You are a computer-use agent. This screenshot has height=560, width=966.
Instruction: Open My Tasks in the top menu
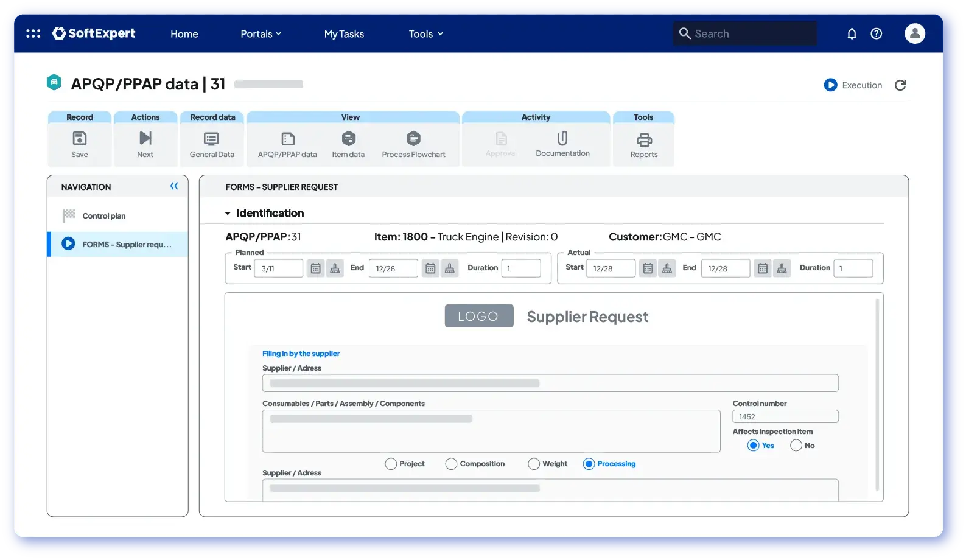tap(344, 34)
